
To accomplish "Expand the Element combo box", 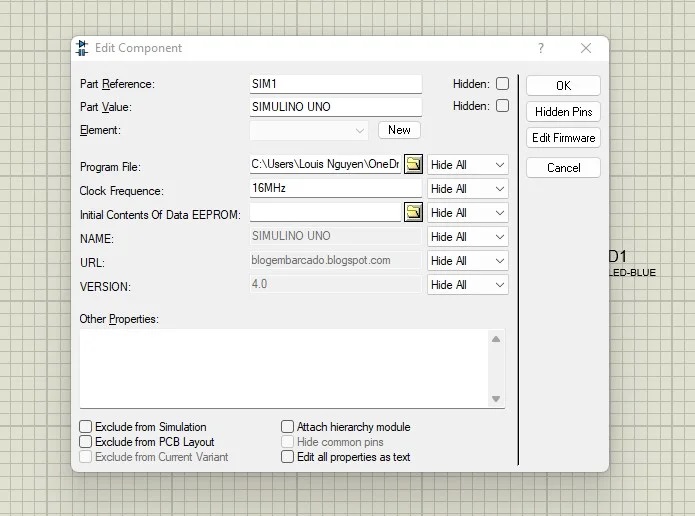I will (309, 130).
